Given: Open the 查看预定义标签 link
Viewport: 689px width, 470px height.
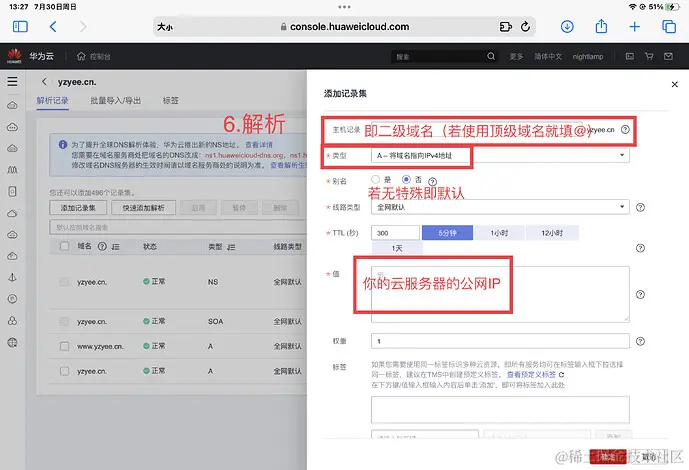Looking at the screenshot, I should [531, 375].
